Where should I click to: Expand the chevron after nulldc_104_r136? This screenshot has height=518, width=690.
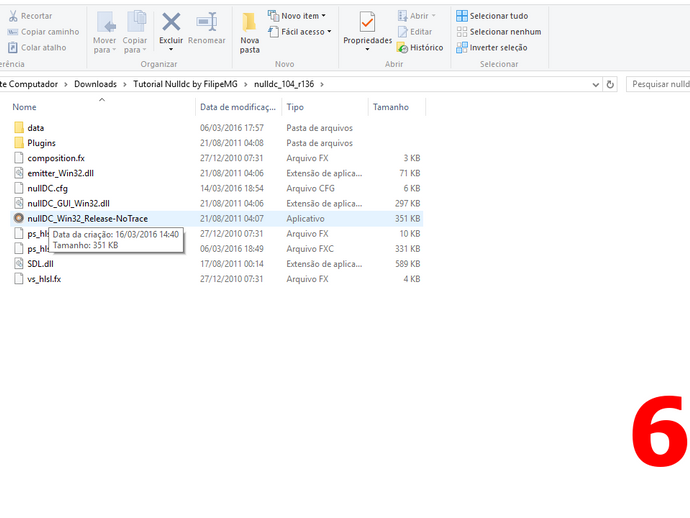(x=322, y=84)
